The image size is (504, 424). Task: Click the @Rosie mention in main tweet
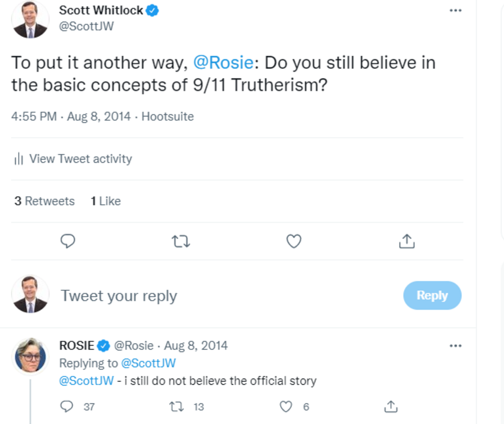(x=223, y=63)
